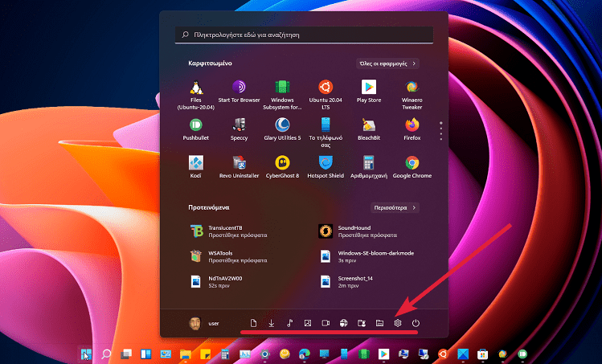
Task: Open Microsoft Store on taskbar
Action: [482, 354]
